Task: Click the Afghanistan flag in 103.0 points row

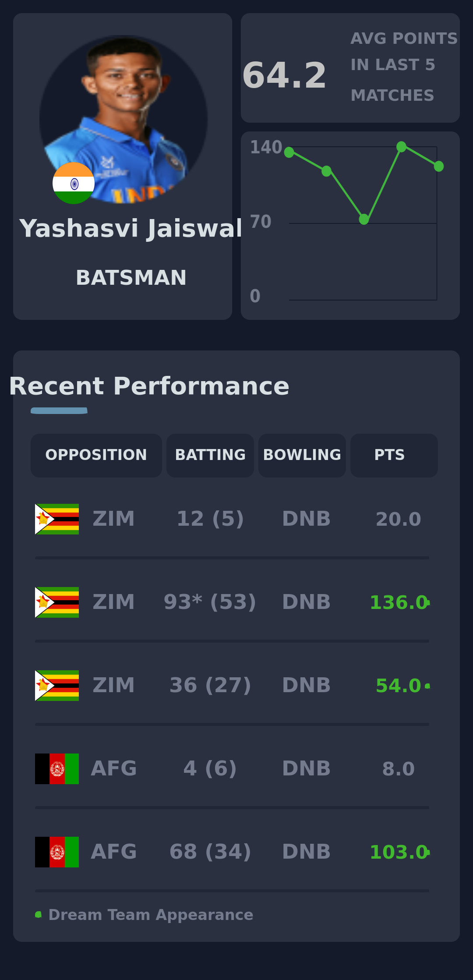Action: 57,852
